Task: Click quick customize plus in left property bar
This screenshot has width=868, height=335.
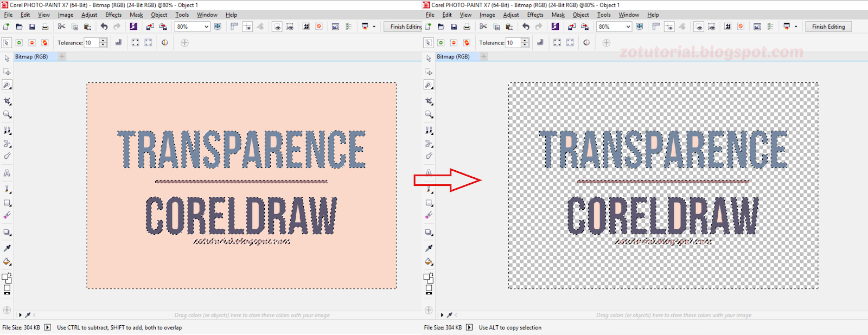Action: (x=184, y=43)
